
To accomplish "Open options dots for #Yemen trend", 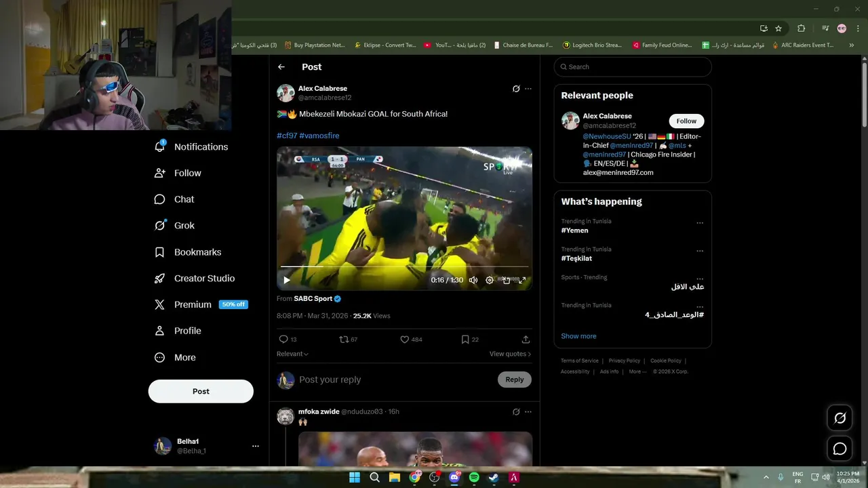I will click(700, 223).
